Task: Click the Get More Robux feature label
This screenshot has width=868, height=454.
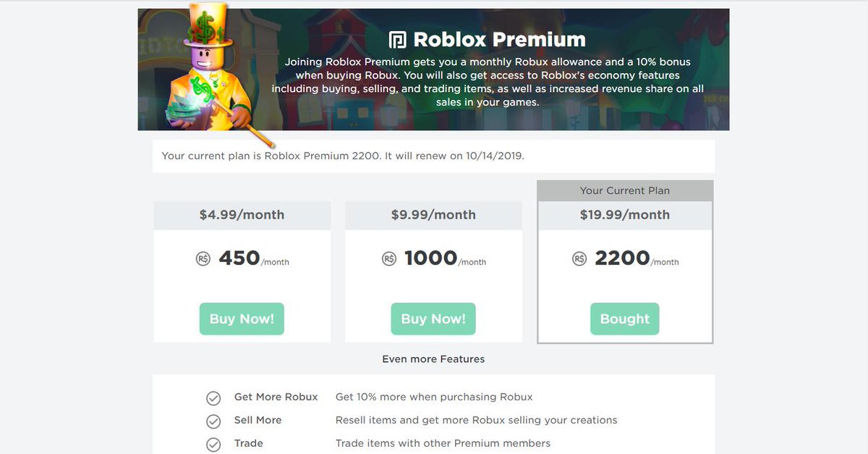Action: pos(276,397)
